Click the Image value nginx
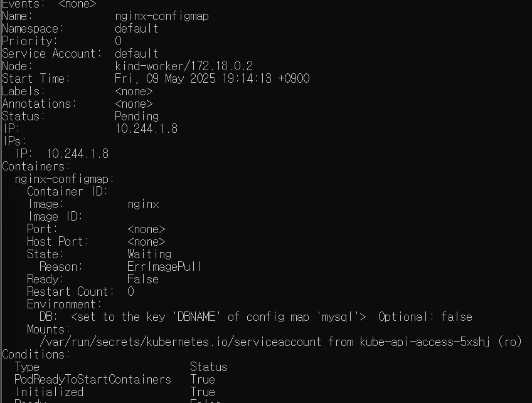The image size is (532, 403). pos(143,204)
